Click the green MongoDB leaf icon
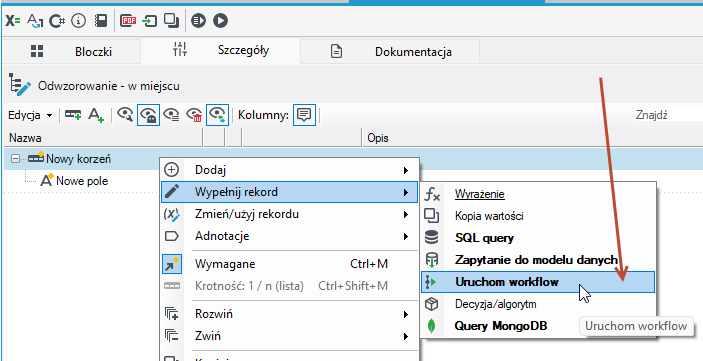 (x=431, y=326)
